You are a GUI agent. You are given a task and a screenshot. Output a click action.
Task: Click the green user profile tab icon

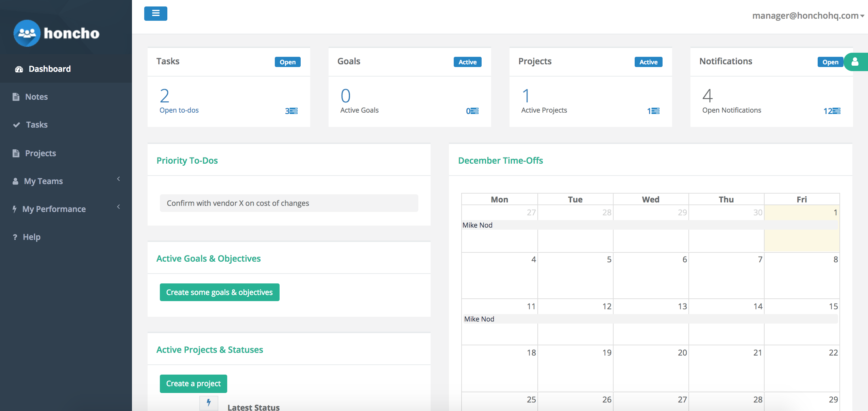coord(855,62)
